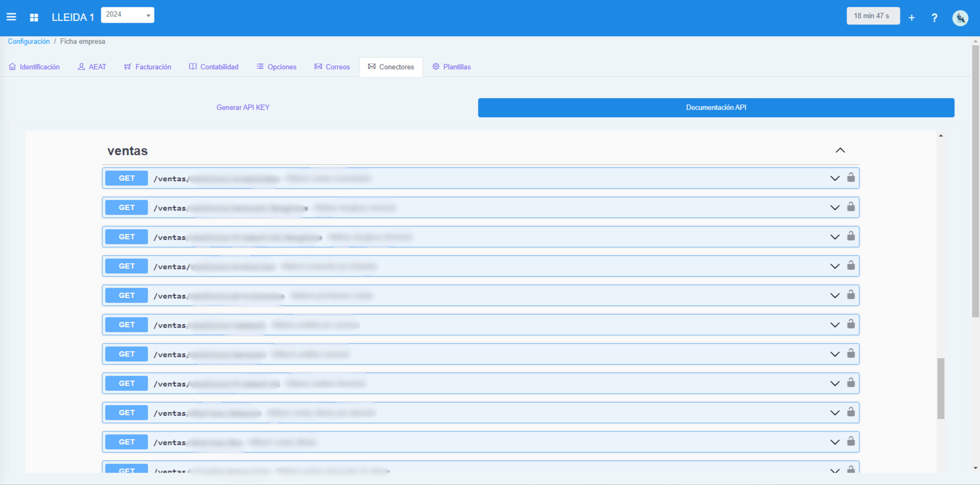Click the user avatar icon
Viewport: 980px width, 485px height.
[x=960, y=18]
